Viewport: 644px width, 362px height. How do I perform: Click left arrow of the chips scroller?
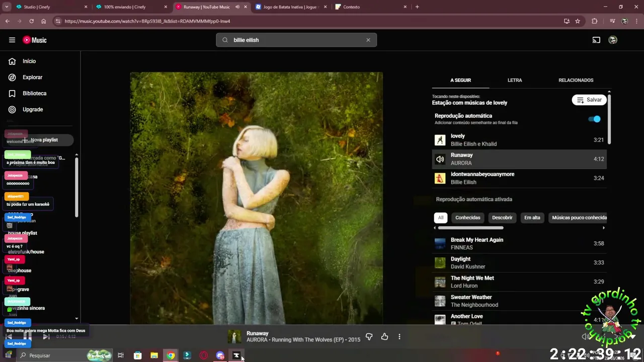point(436,228)
